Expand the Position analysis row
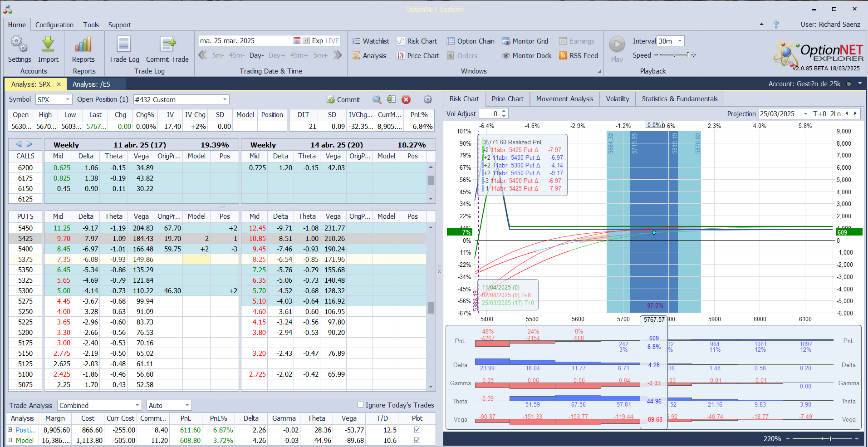Screen dimensions: 868x447 (10, 429)
